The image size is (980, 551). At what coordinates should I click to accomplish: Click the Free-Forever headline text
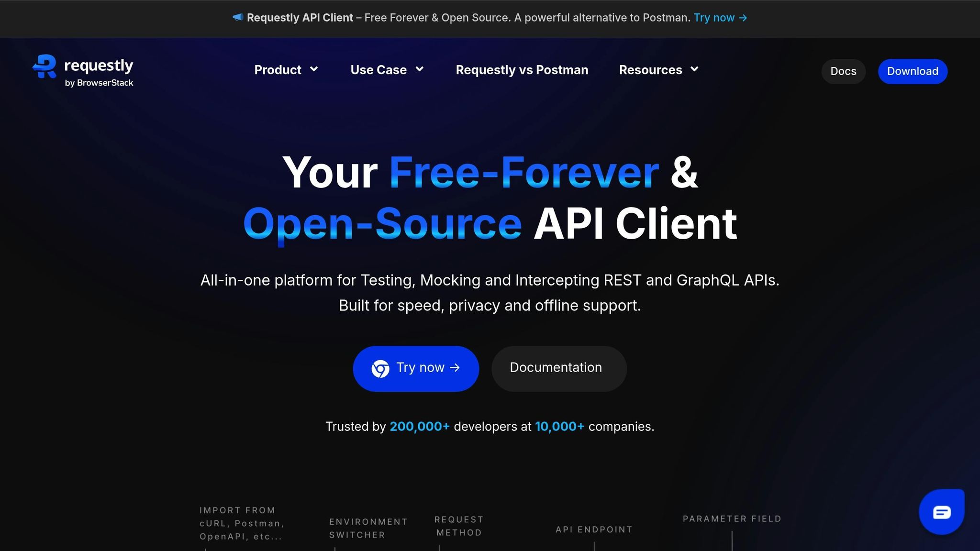(x=524, y=172)
